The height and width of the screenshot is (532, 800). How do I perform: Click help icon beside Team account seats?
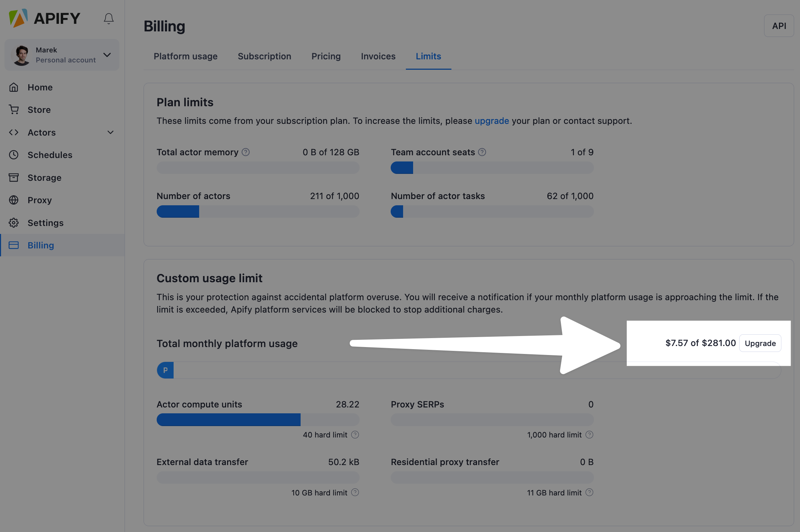[x=482, y=152]
